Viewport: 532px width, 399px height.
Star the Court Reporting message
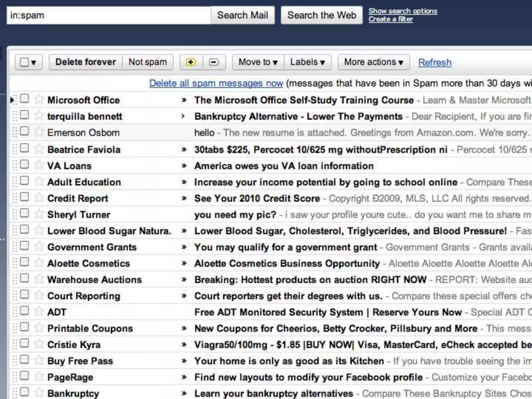[x=39, y=296]
